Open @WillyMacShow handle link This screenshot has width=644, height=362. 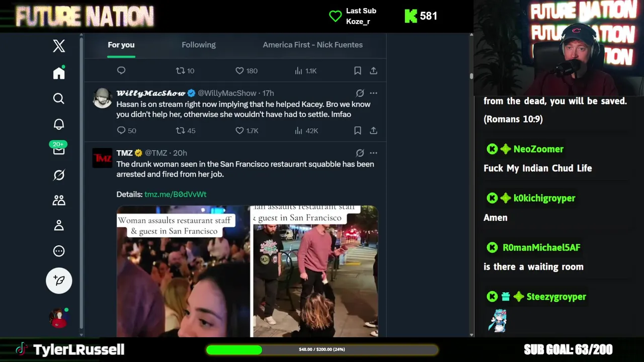click(x=227, y=93)
